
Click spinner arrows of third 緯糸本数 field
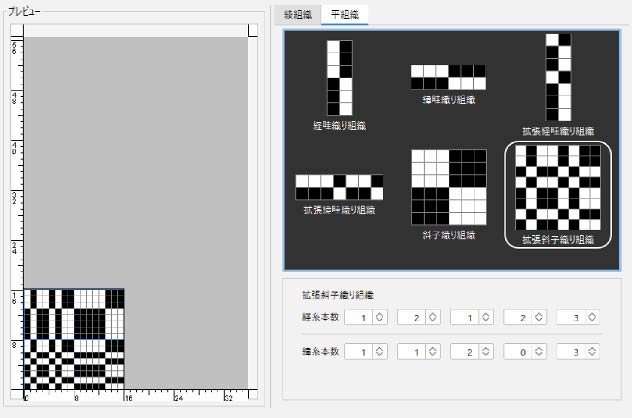tap(486, 351)
